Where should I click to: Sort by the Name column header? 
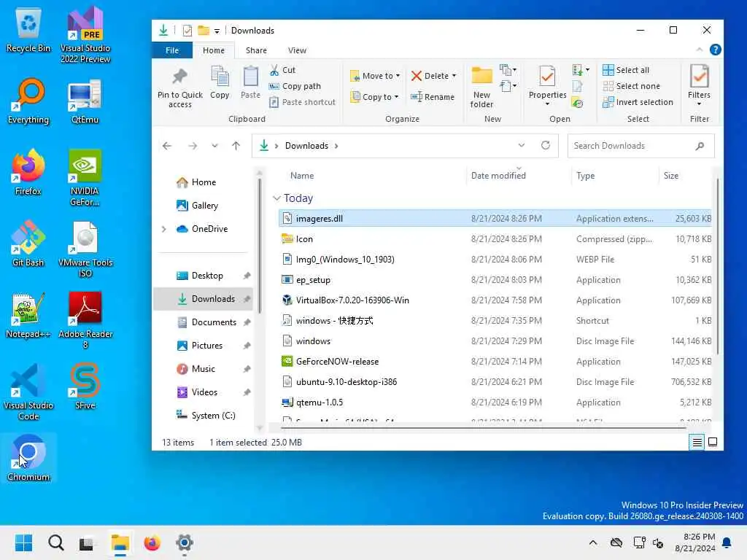tap(302, 176)
